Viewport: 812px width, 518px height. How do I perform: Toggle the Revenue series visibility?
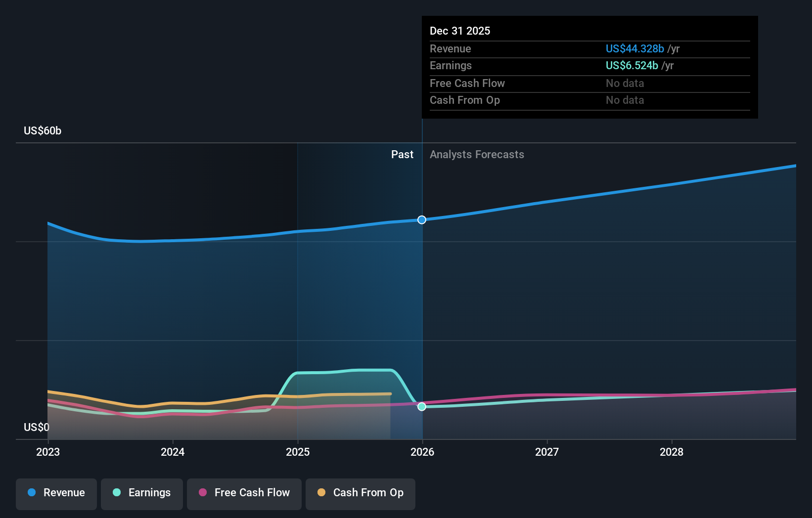[56, 493]
